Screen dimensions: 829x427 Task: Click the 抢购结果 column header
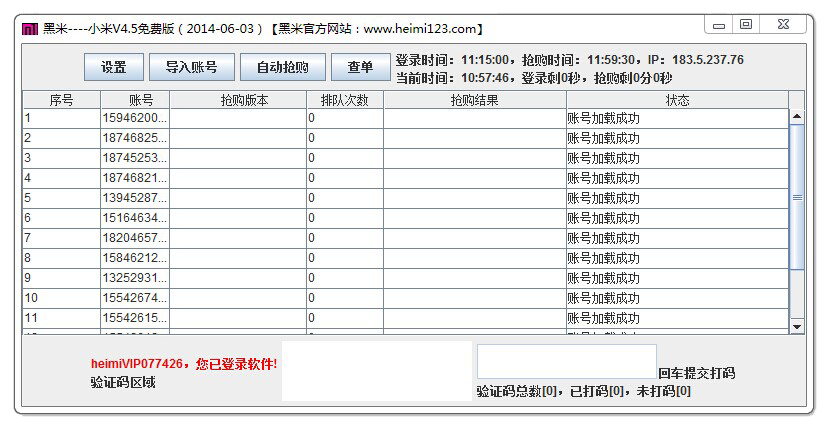475,100
